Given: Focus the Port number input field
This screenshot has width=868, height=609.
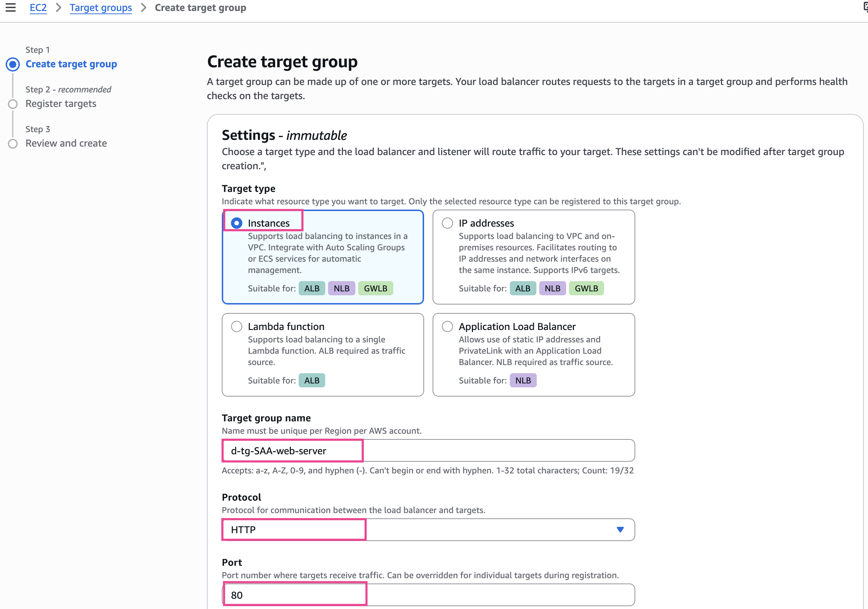Looking at the screenshot, I should click(x=427, y=595).
